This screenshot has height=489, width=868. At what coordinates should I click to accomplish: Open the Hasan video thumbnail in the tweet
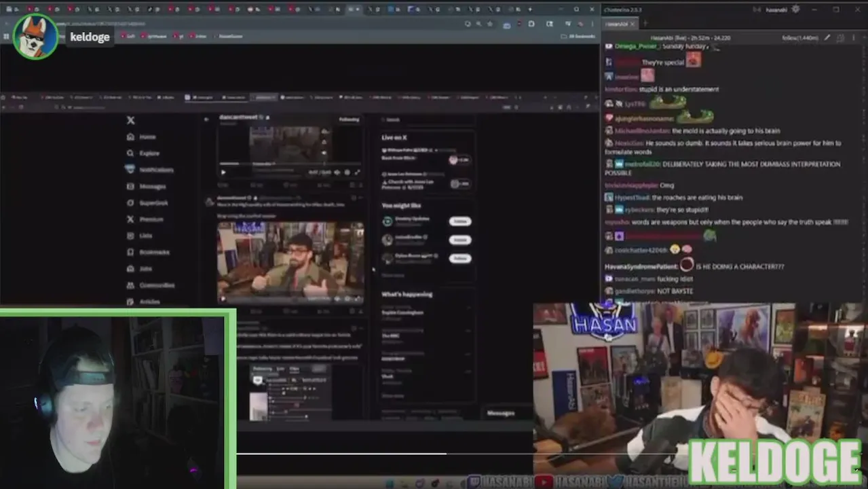click(x=290, y=261)
